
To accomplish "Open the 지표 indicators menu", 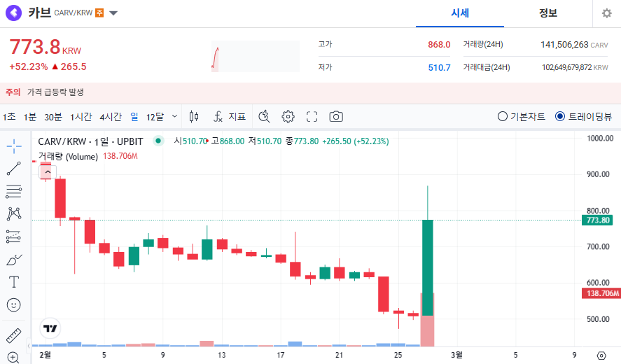I will (x=230, y=116).
